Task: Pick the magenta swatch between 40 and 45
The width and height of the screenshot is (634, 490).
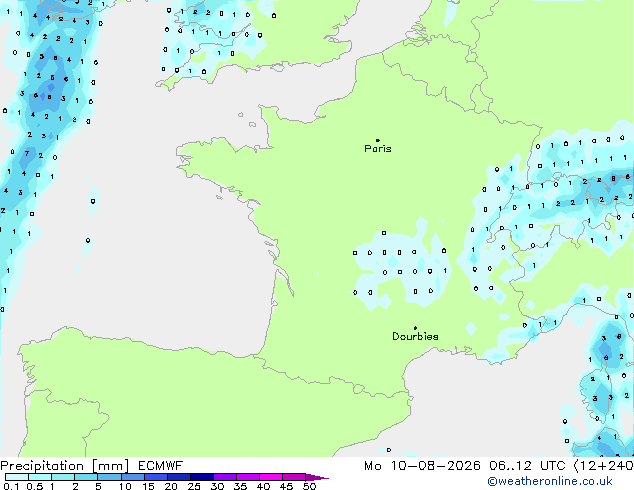Action: [271, 477]
